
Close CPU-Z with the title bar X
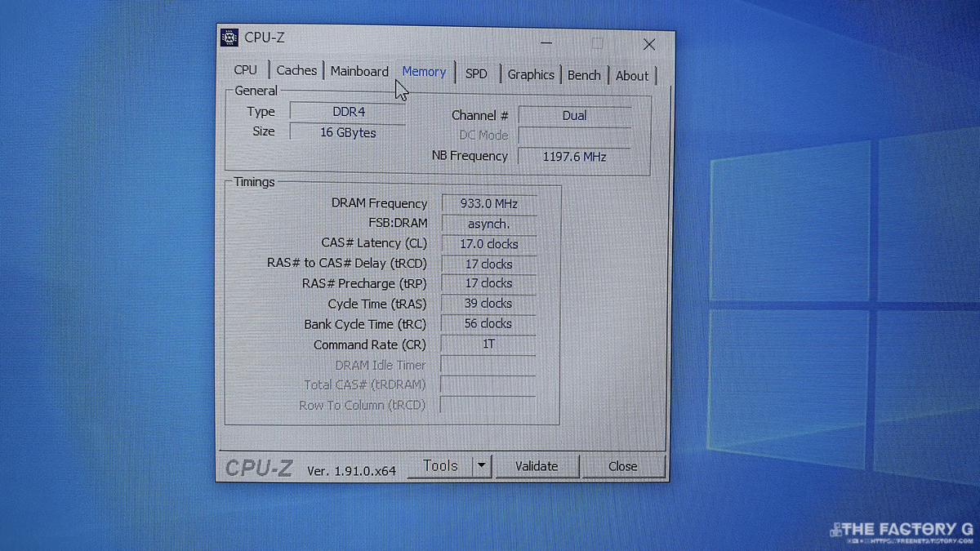(648, 44)
